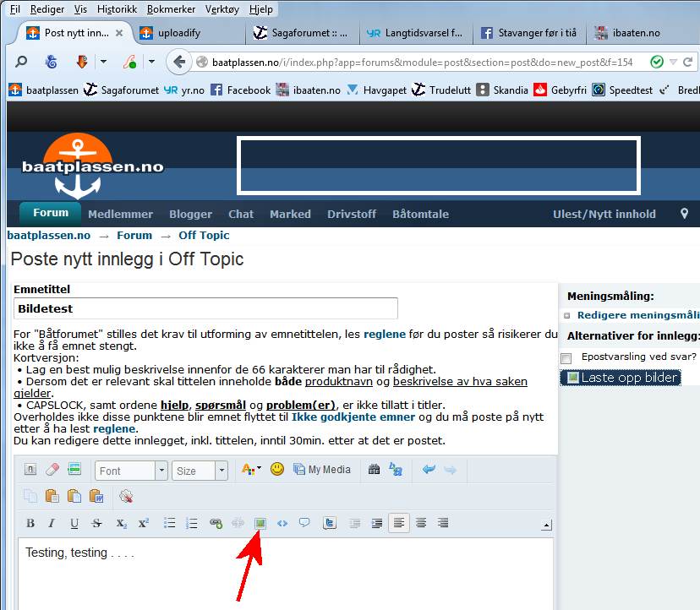Screen dimensions: 700x610
Task: Center align the text
Action: click(x=421, y=522)
